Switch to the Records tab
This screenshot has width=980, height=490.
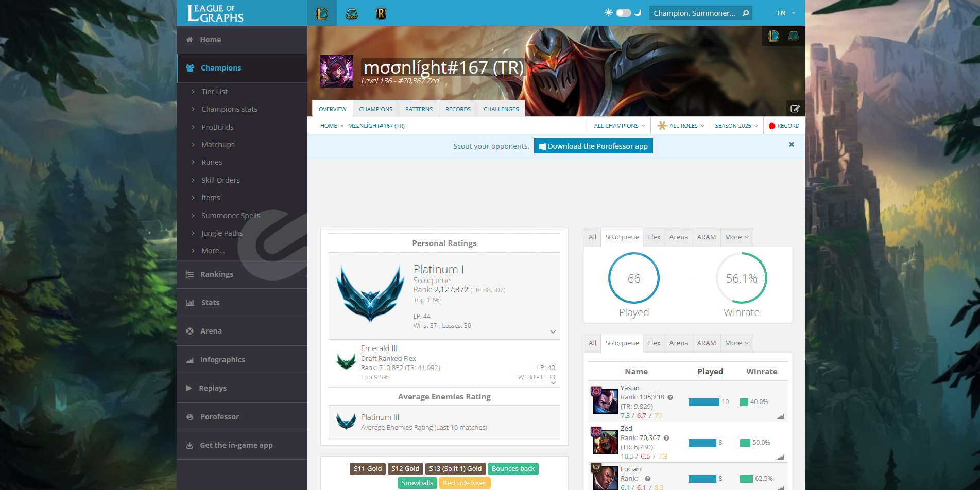coord(458,109)
